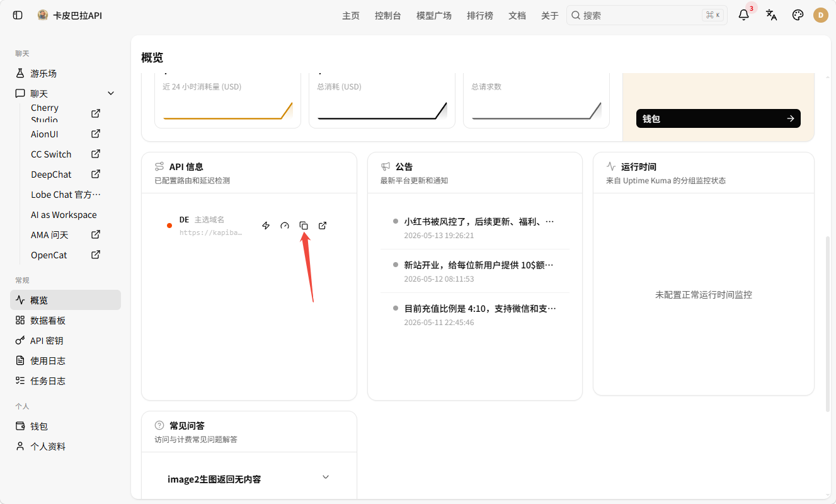Image resolution: width=836 pixels, height=504 pixels.
Task: Check latency gauge for DE route
Action: [285, 226]
